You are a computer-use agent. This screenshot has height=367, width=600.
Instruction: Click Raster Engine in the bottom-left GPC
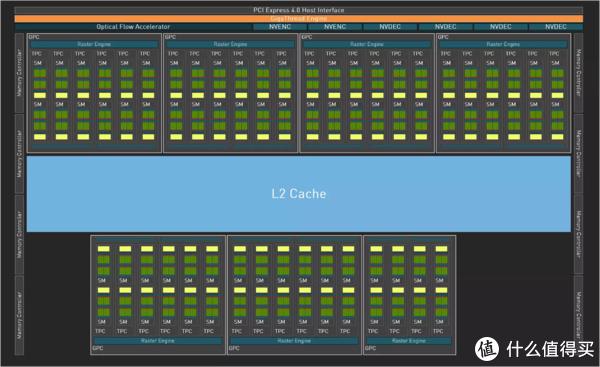point(157,341)
